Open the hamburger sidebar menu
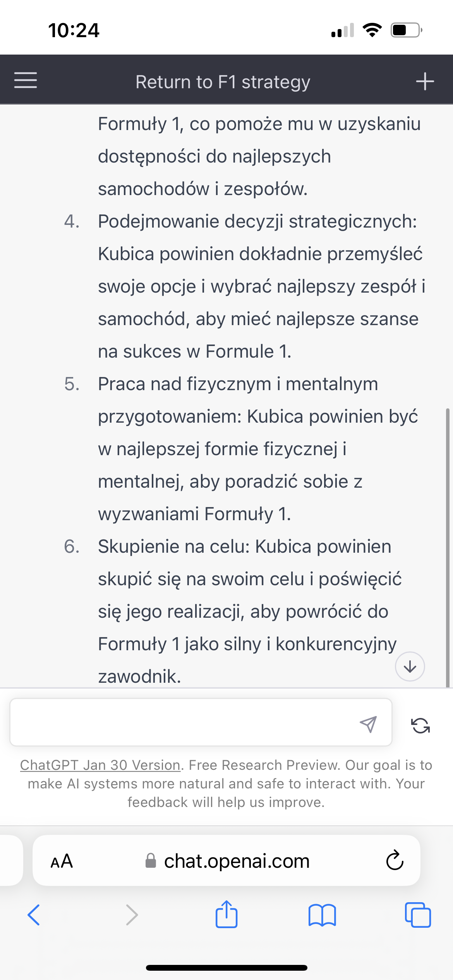The height and width of the screenshot is (980, 453). (x=26, y=80)
